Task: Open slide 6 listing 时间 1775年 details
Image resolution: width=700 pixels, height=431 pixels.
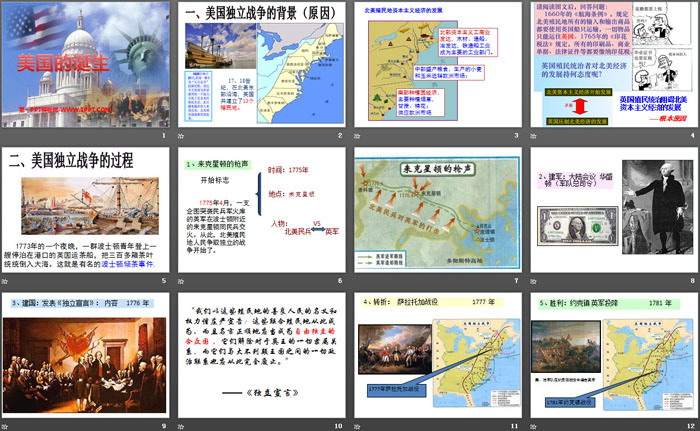Action: click(261, 210)
